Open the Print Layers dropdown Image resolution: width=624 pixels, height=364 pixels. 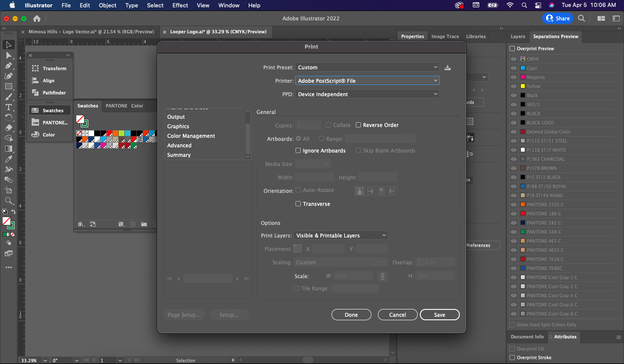click(341, 235)
